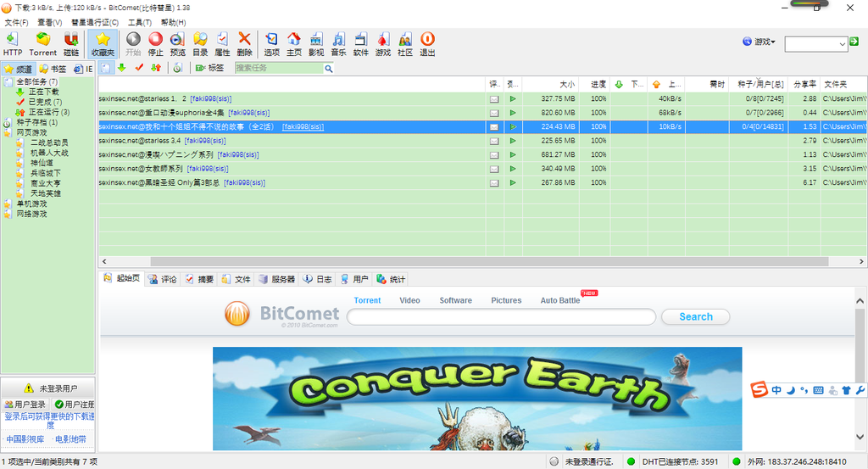The width and height of the screenshot is (868, 469).
Task: Expand the top-right search combo box
Action: pyautogui.click(x=843, y=44)
